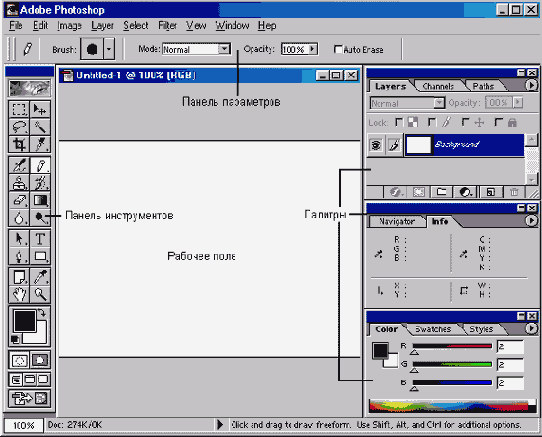This screenshot has height=437, width=542.
Task: Click the foreground color swatch in toolbox
Action: (x=25, y=320)
